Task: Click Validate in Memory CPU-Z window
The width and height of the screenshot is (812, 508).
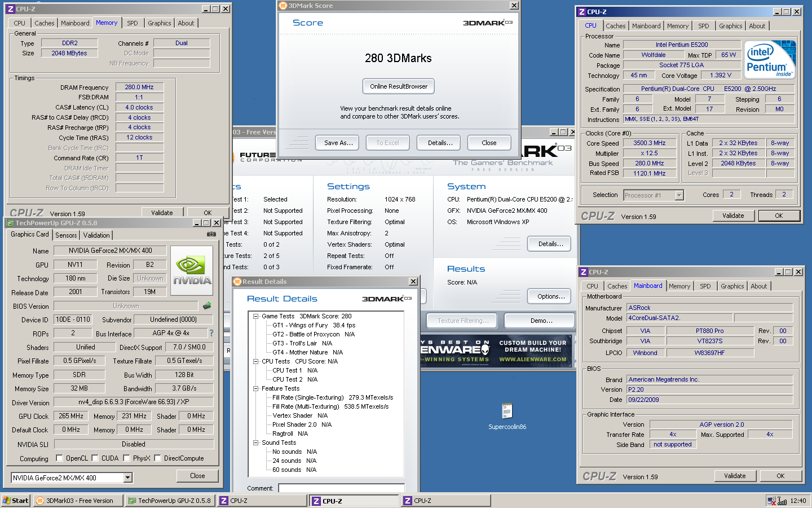Action: tap(162, 212)
